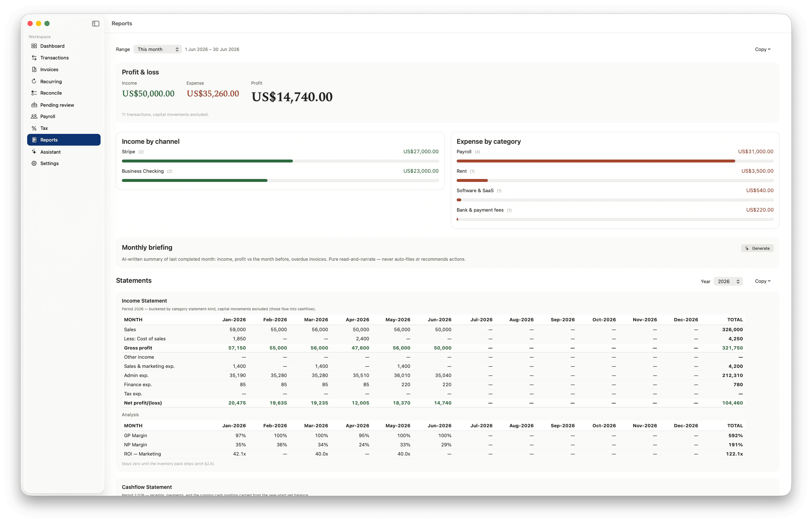
Task: Click the US$27,000.00 Stripe amount
Action: 421,151
